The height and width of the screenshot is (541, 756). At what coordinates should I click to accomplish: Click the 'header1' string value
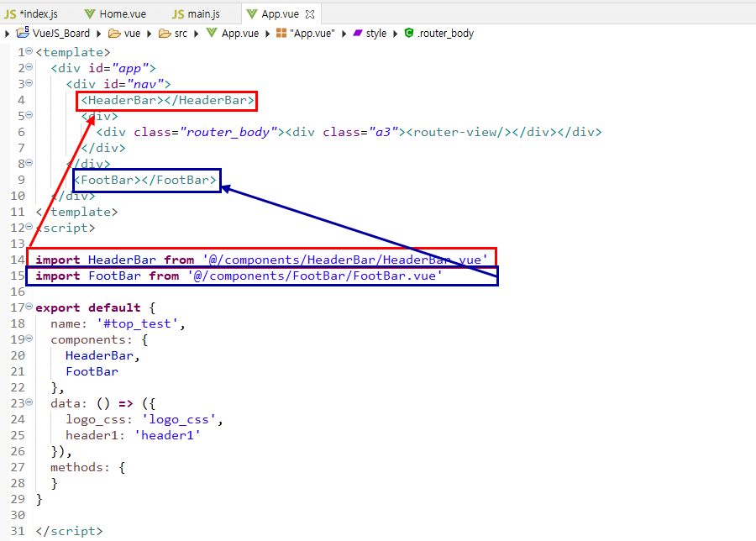click(x=167, y=435)
